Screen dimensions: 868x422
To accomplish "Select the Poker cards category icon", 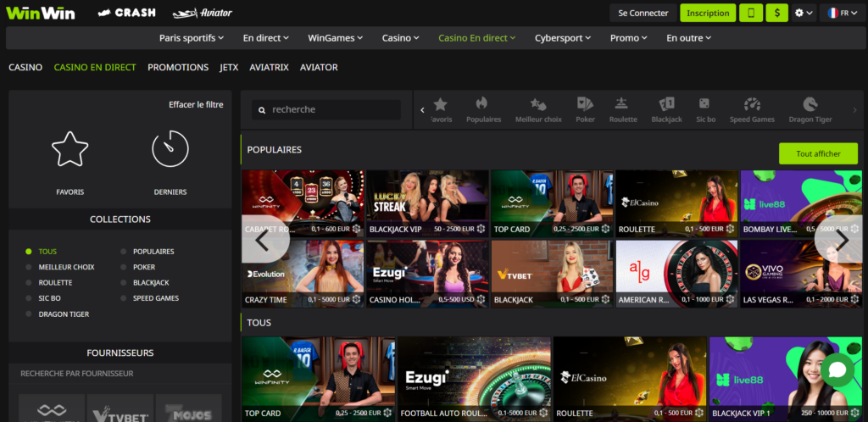I will (x=585, y=104).
